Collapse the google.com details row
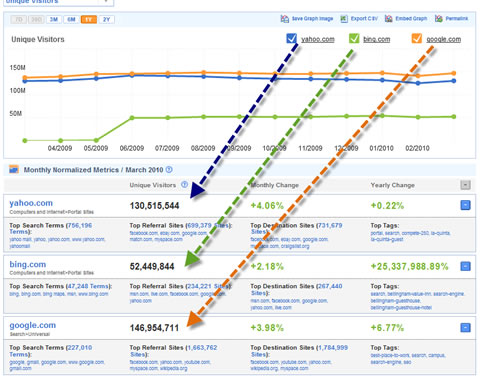This screenshot has width=480, height=388. [x=465, y=327]
